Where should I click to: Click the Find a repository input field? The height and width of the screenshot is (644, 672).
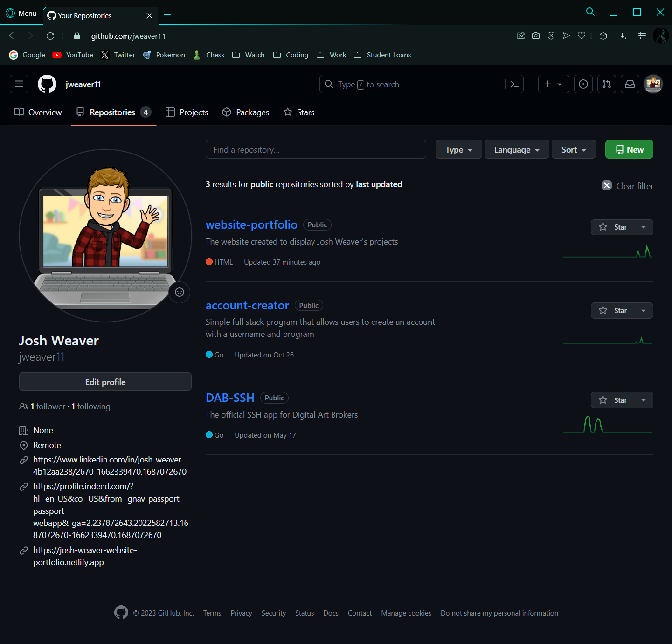tap(316, 149)
